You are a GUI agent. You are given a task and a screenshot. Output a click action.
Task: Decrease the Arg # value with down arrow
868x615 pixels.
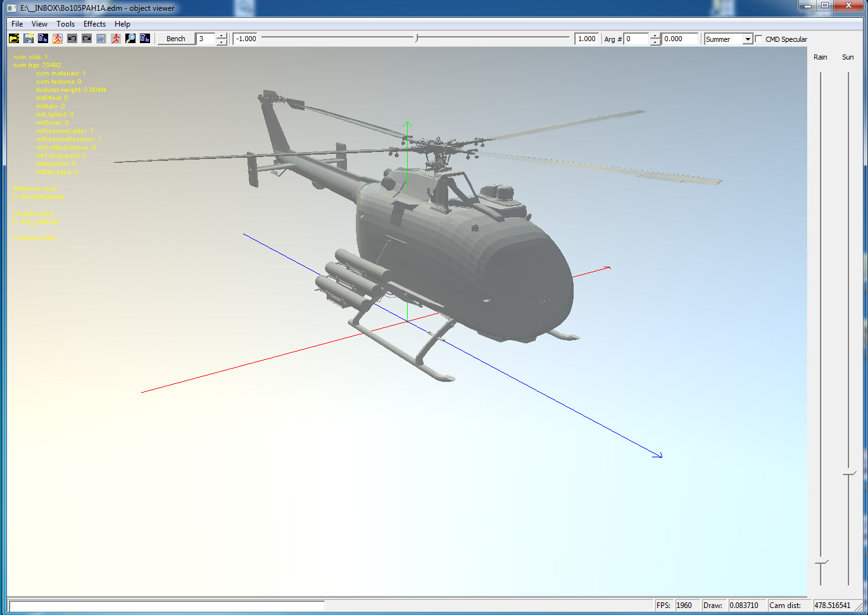point(655,42)
